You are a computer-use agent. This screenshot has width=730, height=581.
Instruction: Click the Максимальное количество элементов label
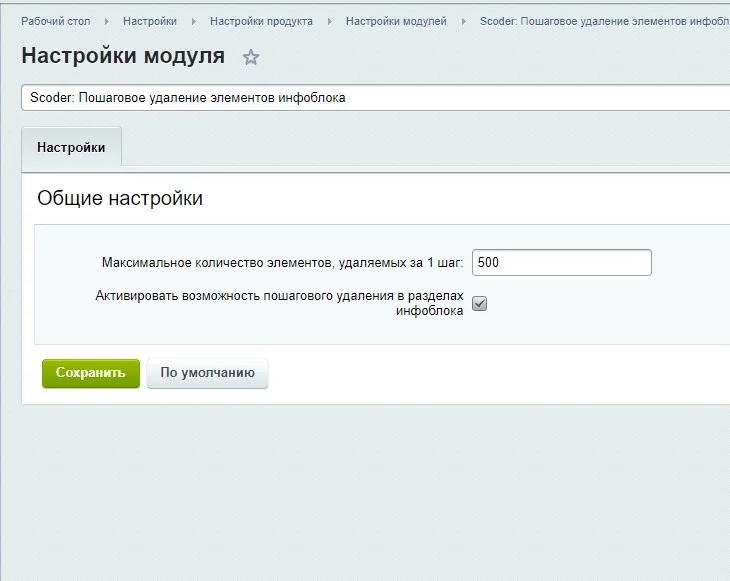[282, 263]
